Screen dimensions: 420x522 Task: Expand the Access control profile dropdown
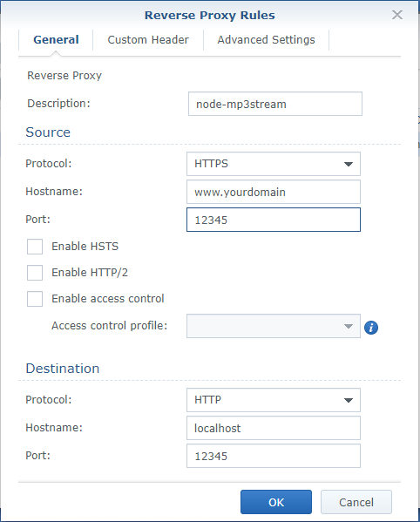[x=274, y=326]
